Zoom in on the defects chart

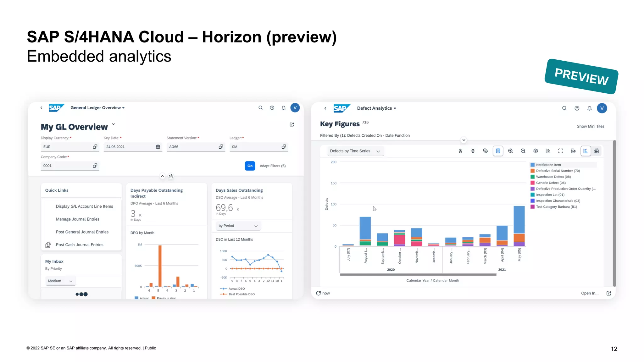510,151
